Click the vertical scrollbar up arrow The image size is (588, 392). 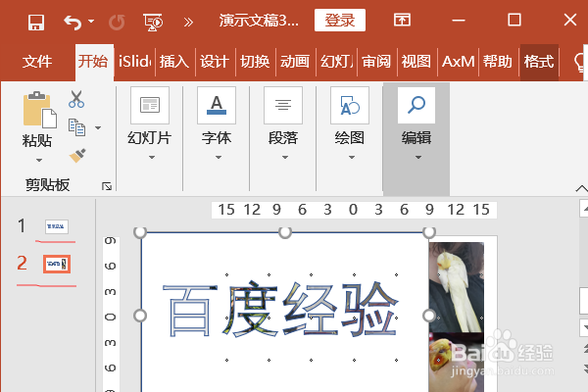(x=584, y=209)
